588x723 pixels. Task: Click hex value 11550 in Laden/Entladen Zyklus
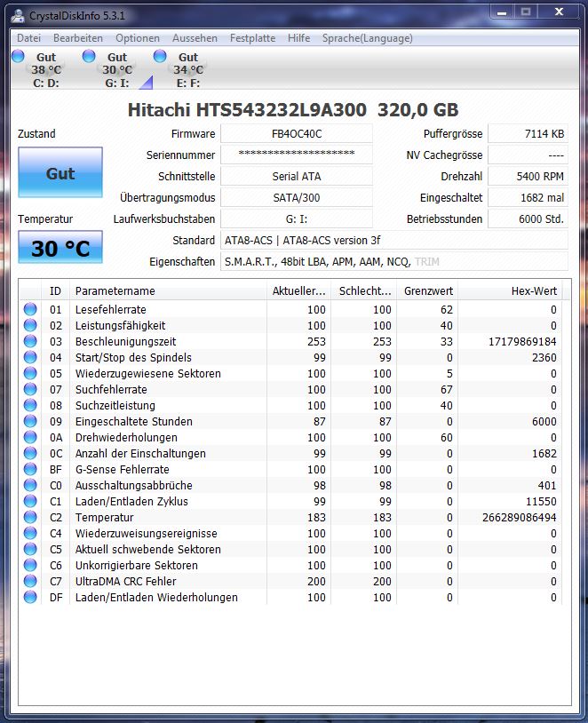[x=542, y=501]
